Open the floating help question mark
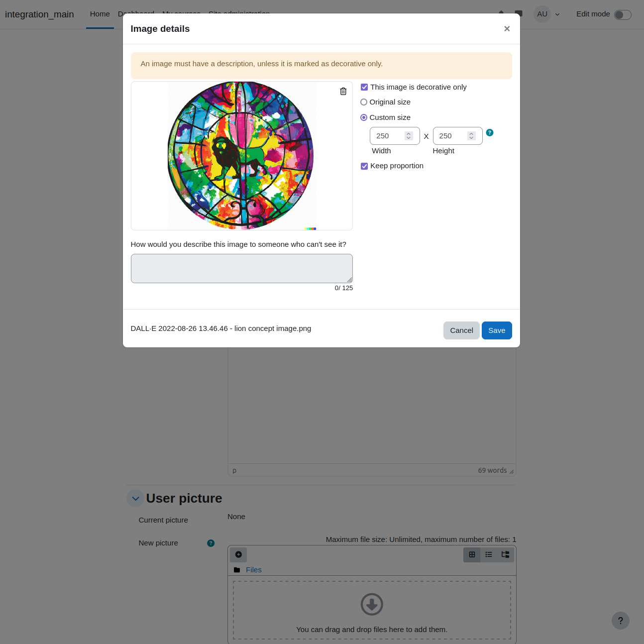Screen dimensions: 644x644 [621, 621]
